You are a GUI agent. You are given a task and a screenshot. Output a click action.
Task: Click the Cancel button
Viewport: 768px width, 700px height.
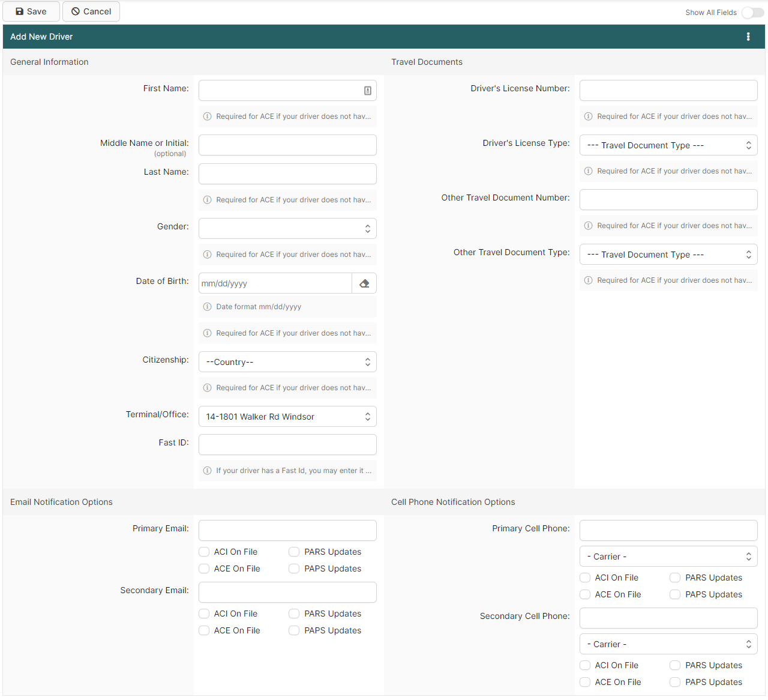(91, 11)
